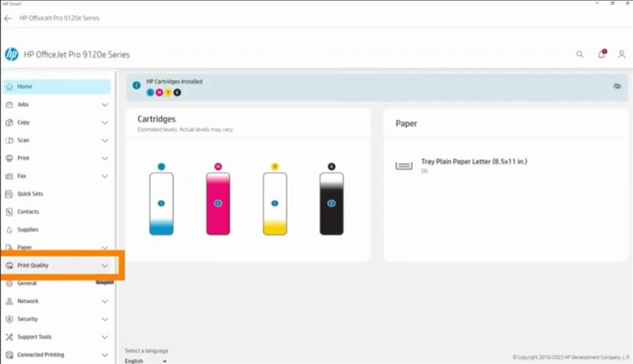The height and width of the screenshot is (364, 633).
Task: Click the Cartridges heading
Action: click(156, 119)
